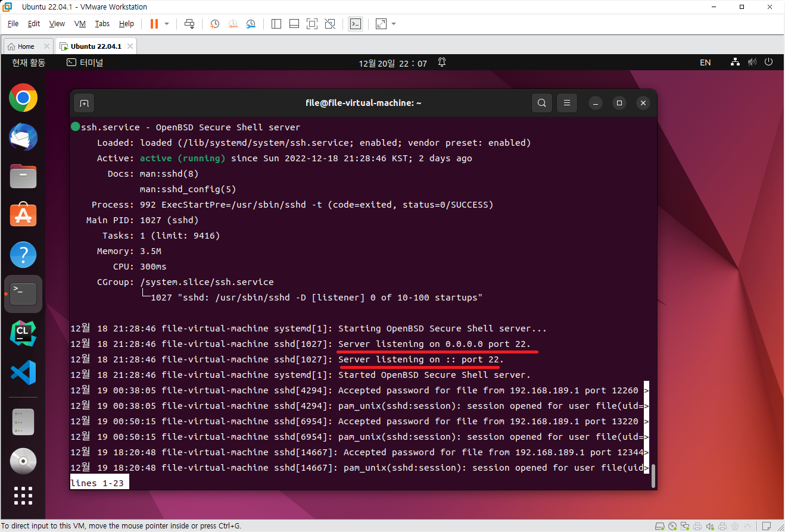785x532 pixels.
Task: Click the terminal title file@file-virtual-machine
Action: 363,103
